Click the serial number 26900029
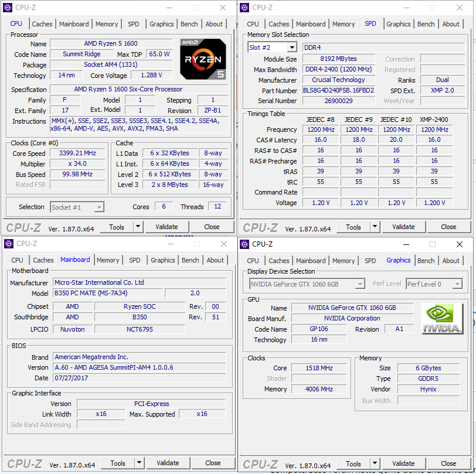The image size is (476, 474). tap(339, 101)
